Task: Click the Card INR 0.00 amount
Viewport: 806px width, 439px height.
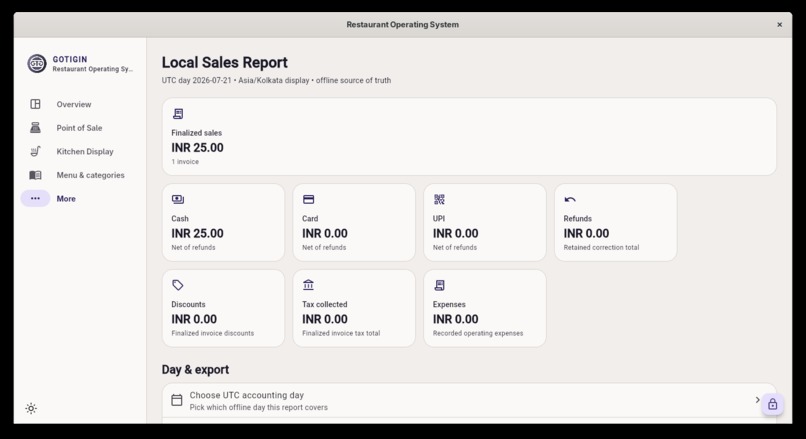Action: pos(325,234)
